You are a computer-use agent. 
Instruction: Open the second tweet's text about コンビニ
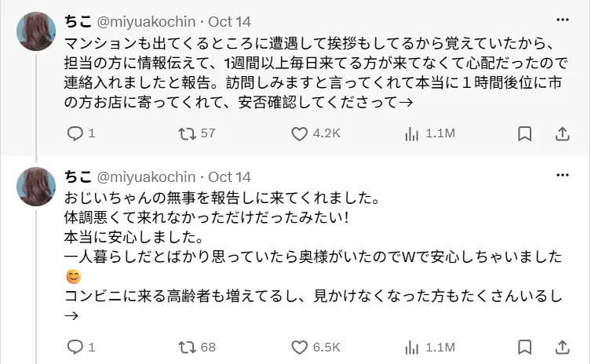(x=314, y=297)
